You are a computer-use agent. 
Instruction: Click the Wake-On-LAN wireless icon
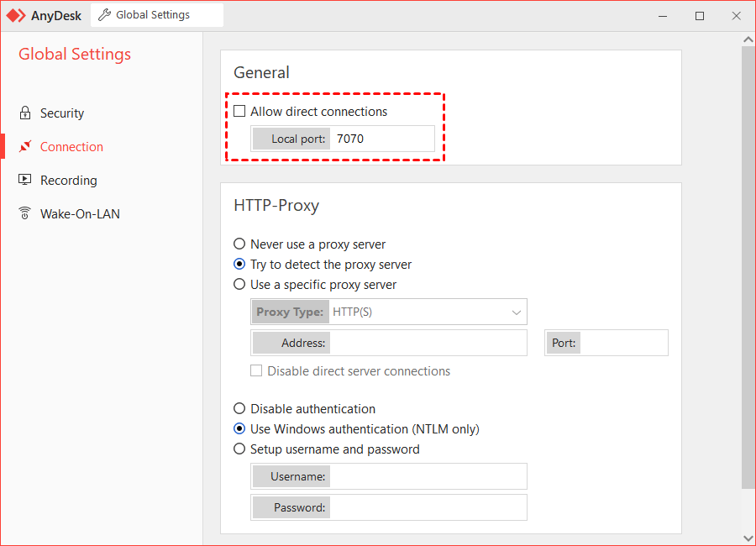24,213
